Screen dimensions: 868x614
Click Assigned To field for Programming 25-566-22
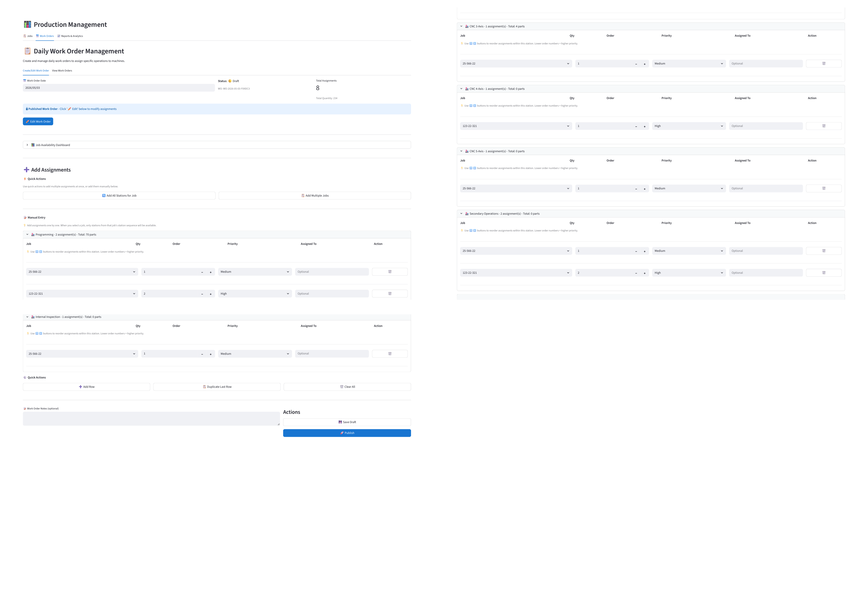click(x=332, y=272)
